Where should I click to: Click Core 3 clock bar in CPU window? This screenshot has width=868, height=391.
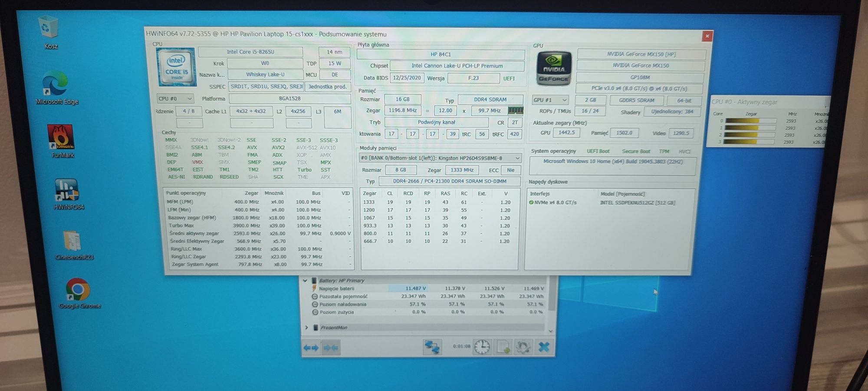749,142
